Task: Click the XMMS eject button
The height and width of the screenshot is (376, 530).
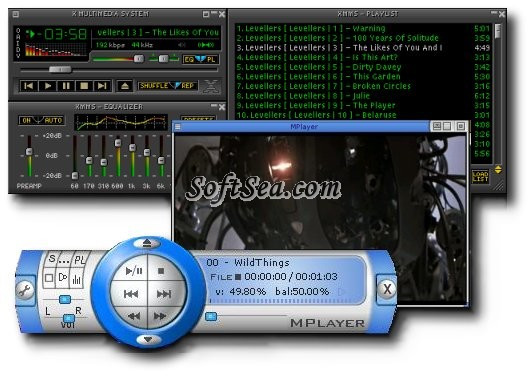Action: [x=124, y=86]
